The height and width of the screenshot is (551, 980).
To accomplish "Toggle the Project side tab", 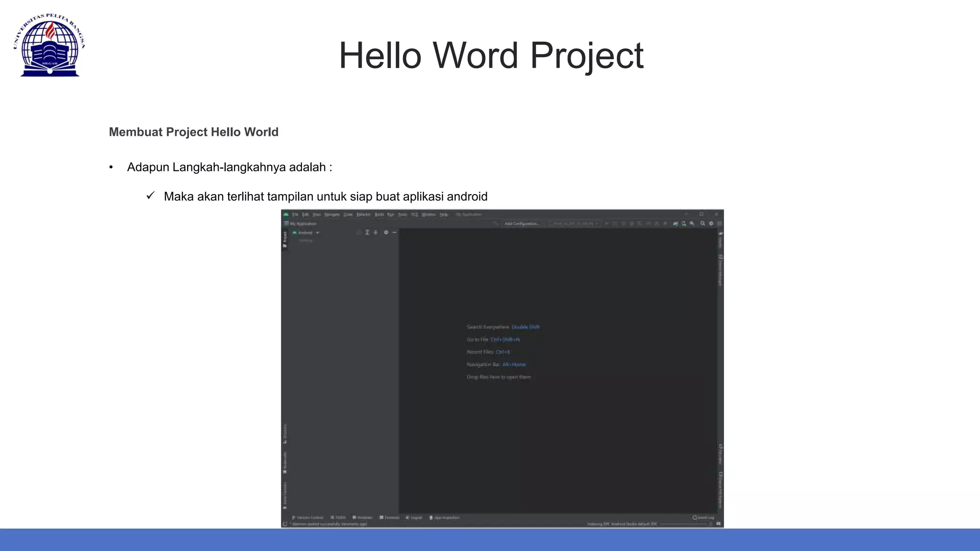I will (x=285, y=239).
